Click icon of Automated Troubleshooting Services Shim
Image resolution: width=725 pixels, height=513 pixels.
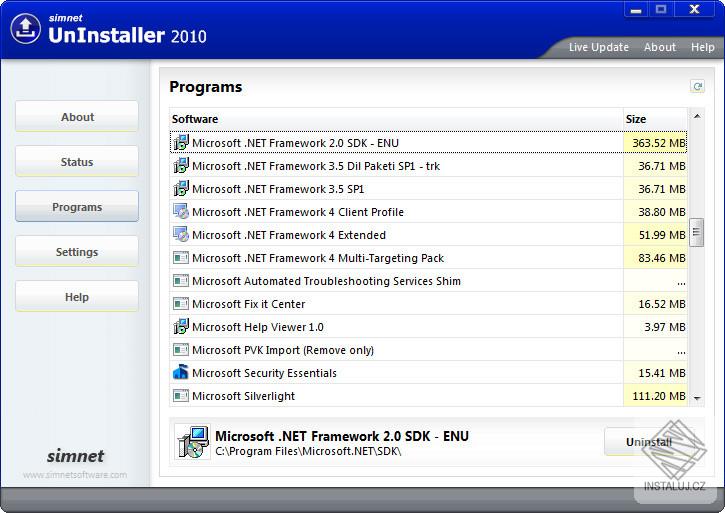[x=181, y=281]
